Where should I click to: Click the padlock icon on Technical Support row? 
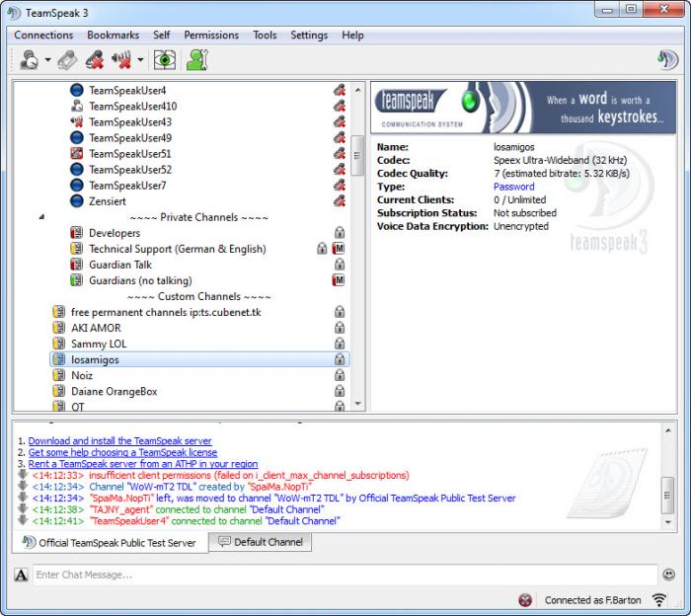(x=322, y=248)
